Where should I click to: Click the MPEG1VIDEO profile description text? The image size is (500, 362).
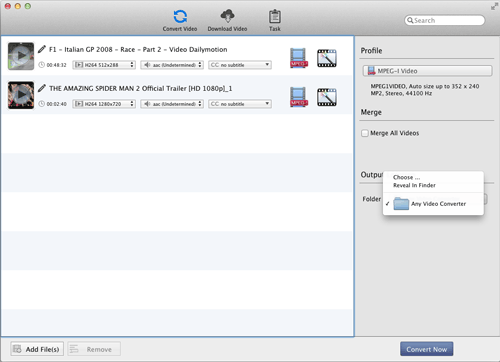pos(425,90)
